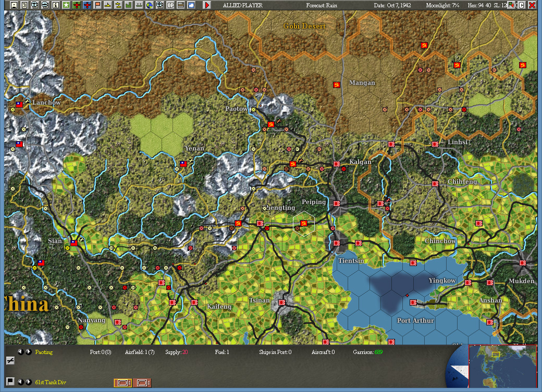This screenshot has width=542, height=392.
Task: Select the Japanese unit at Tsinan
Action: pyautogui.click(x=282, y=302)
